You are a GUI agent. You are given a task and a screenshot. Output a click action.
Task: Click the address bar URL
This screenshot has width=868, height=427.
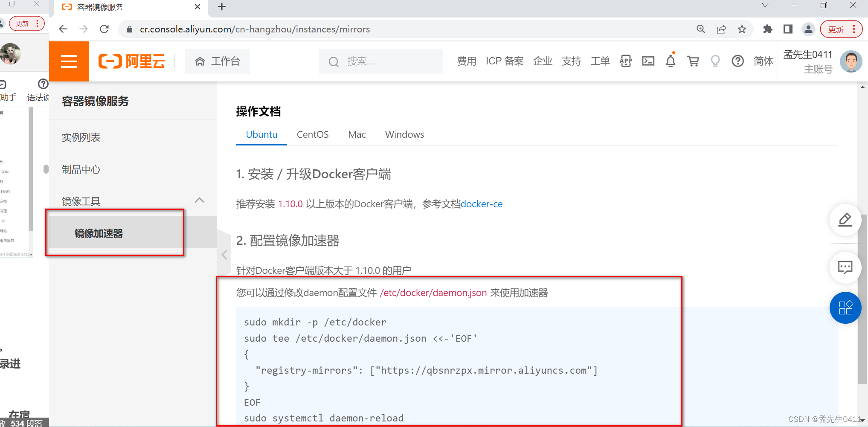coord(255,29)
